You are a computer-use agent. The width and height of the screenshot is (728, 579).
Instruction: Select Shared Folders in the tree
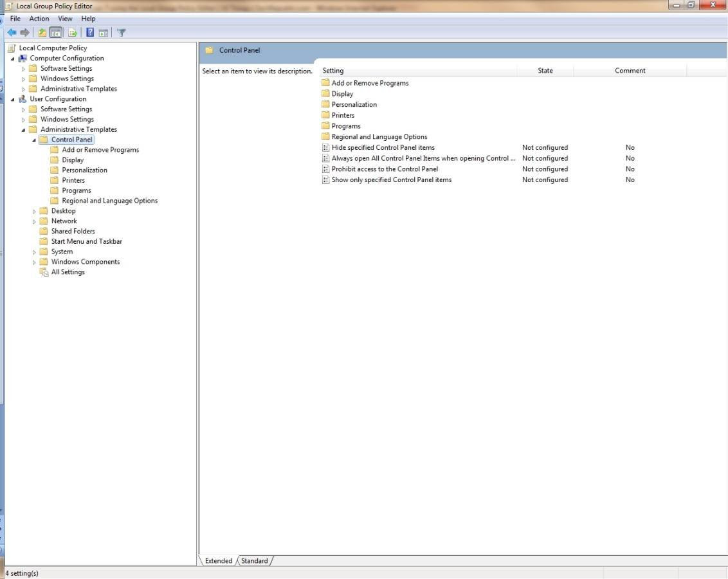[73, 231]
